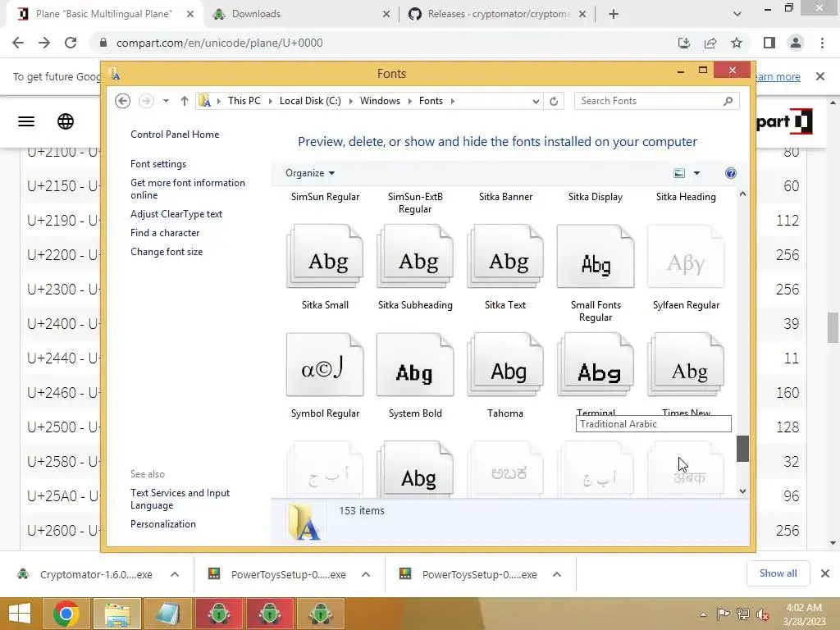
Task: Open Change font size link
Action: click(x=167, y=252)
